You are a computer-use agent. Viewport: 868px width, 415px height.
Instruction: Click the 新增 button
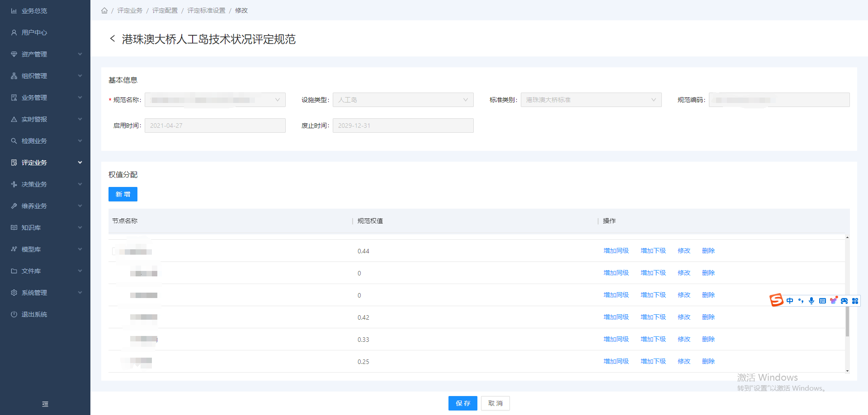click(x=123, y=194)
